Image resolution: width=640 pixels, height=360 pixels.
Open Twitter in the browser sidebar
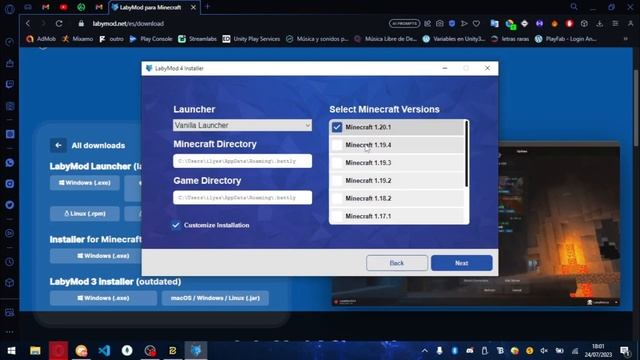[10, 204]
